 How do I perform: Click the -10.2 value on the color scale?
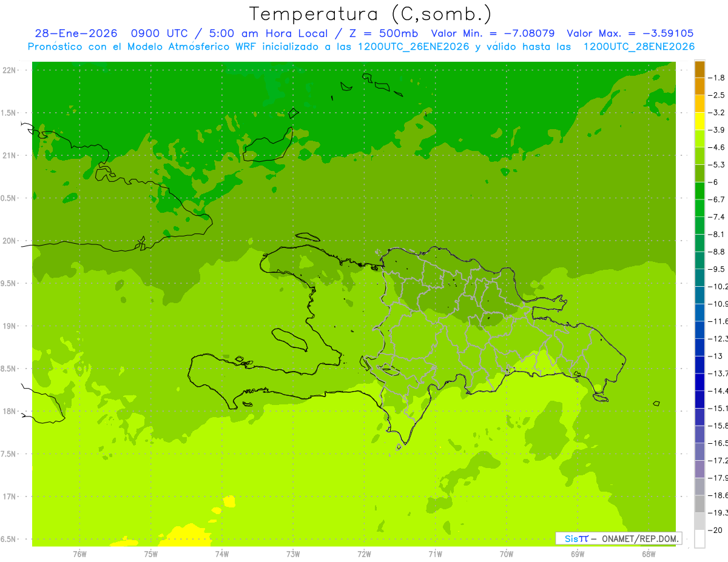click(717, 286)
